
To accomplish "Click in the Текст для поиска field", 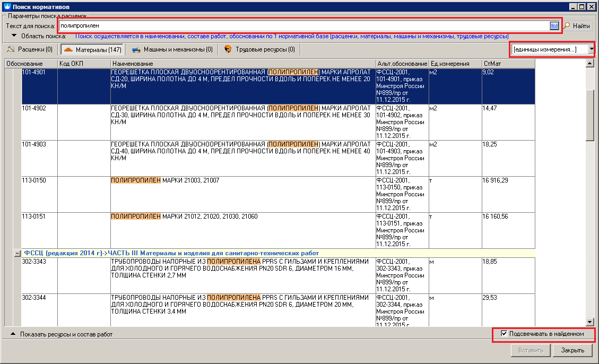I will 302,25.
